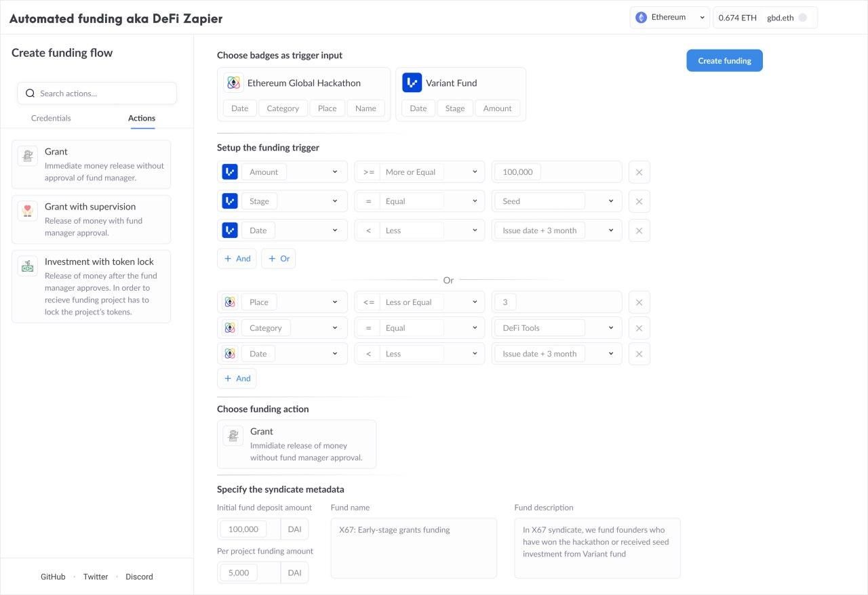Viewport: 868px width, 595px height.
Task: Click the Place value field showing 3
Action: [557, 302]
